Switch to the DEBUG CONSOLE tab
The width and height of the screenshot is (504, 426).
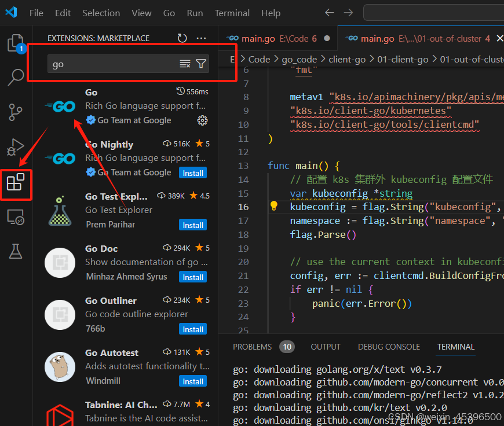point(389,347)
